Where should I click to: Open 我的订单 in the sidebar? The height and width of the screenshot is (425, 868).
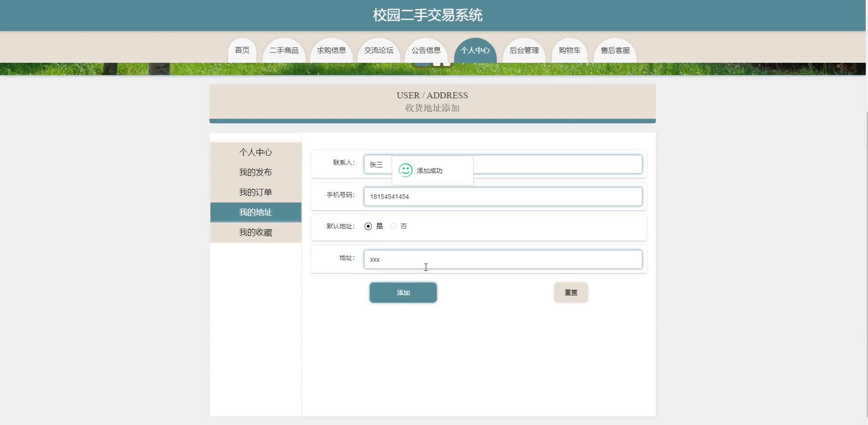[256, 192]
